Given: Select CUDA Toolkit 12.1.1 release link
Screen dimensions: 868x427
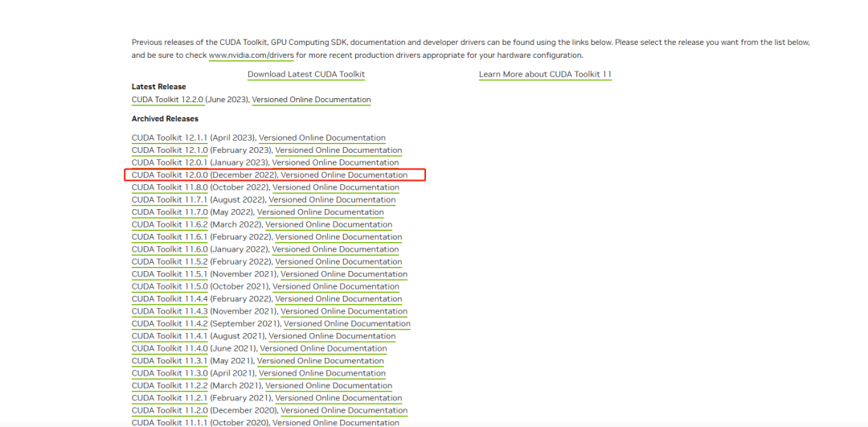Looking at the screenshot, I should coord(170,138).
